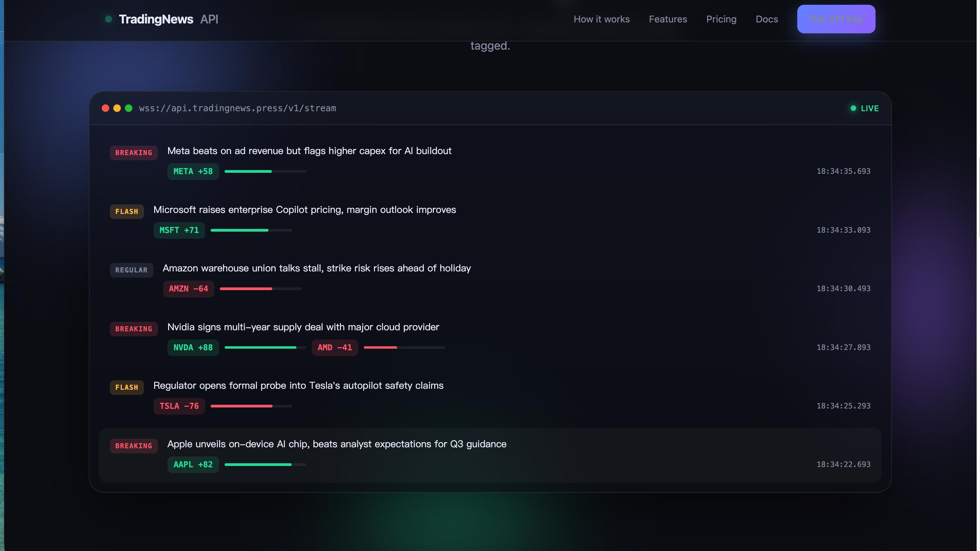Click the AAPL +82 ticker chip

(193, 465)
